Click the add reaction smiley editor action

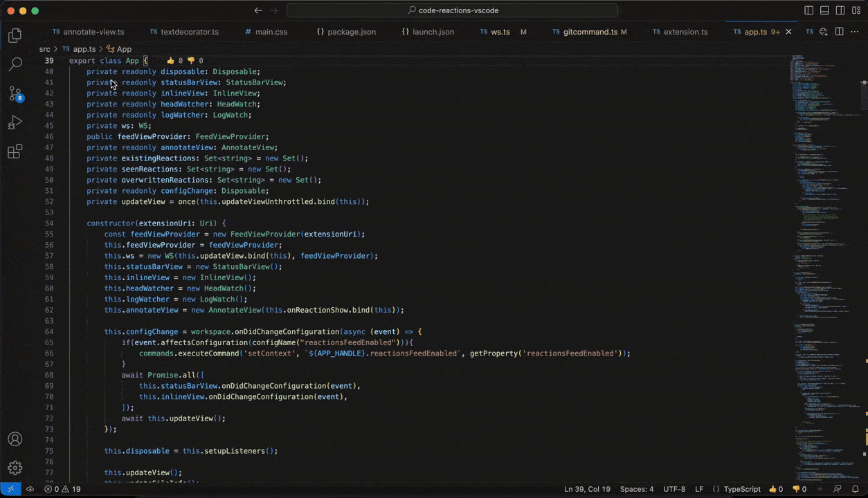pos(824,32)
